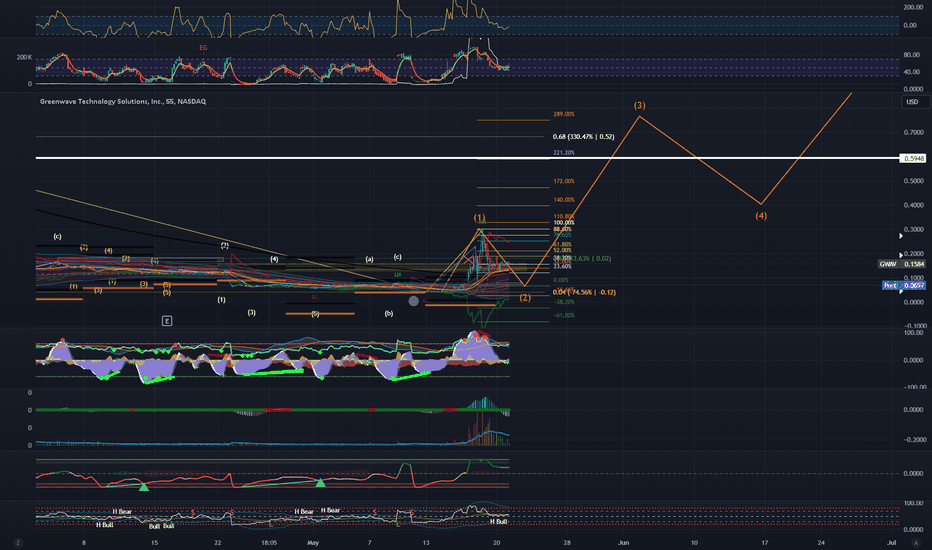The height and width of the screenshot is (550, 932).
Task: Select the orange wave (4) label
Action: point(761,216)
